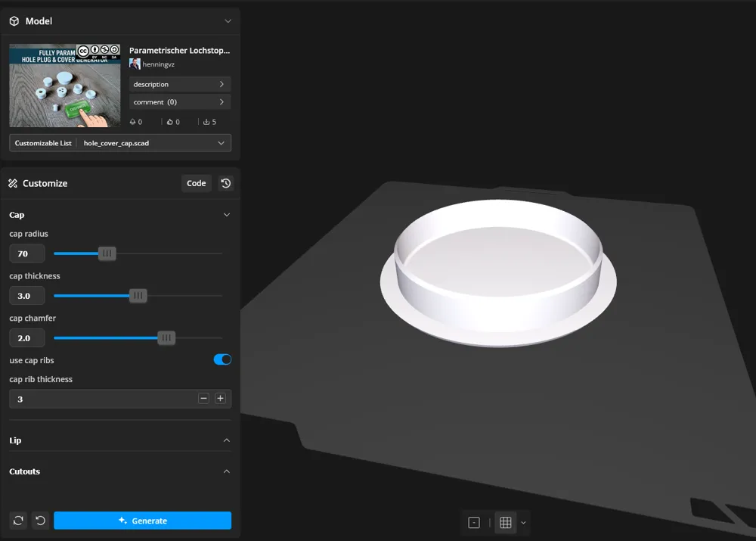Adjust the cap thickness slider handle
Image resolution: width=756 pixels, height=541 pixels.
pyautogui.click(x=138, y=295)
